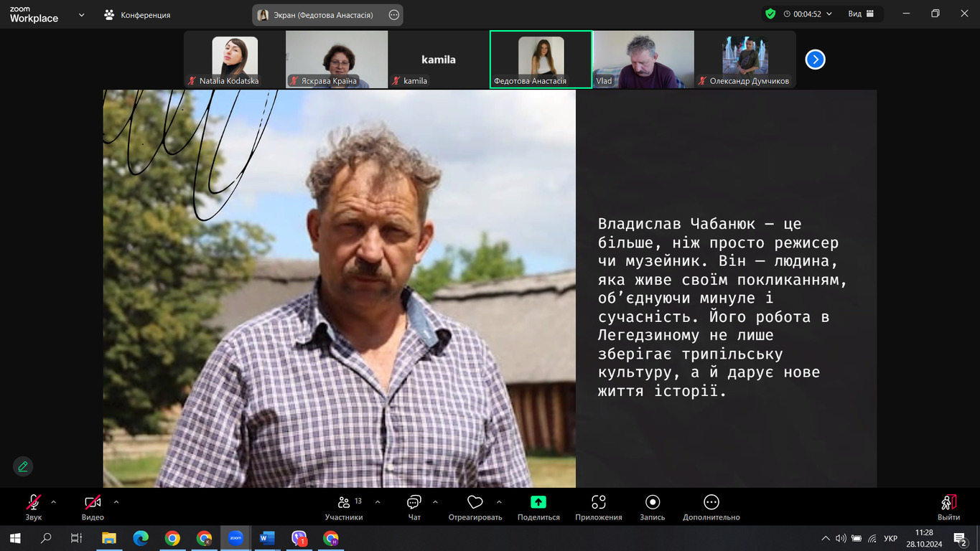Viewport: 980px width, 551px height.
Task: Expand the arrow beside Участники
Action: click(378, 502)
